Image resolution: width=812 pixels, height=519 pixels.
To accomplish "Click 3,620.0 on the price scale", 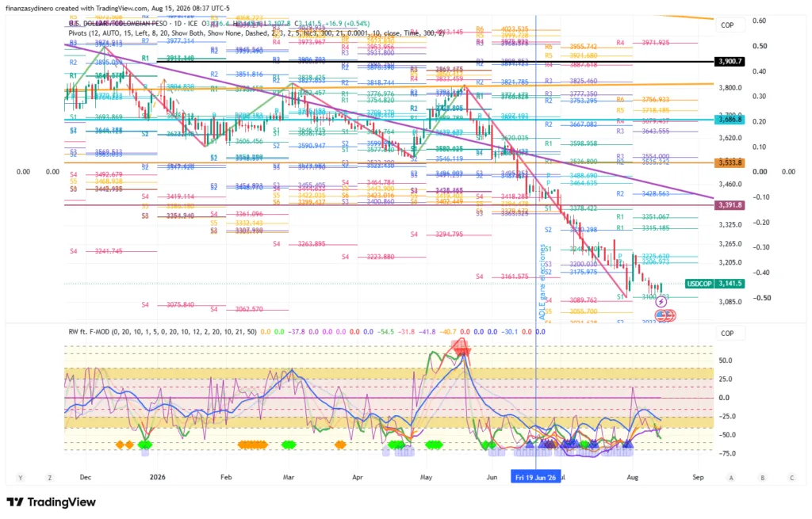I will [x=730, y=138].
